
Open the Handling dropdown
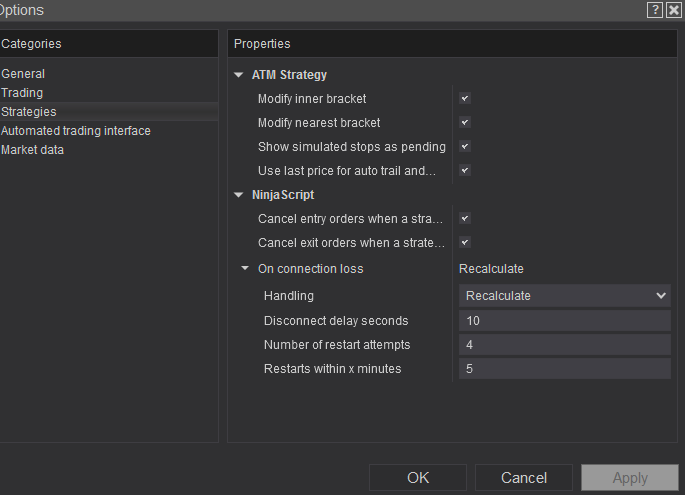564,296
